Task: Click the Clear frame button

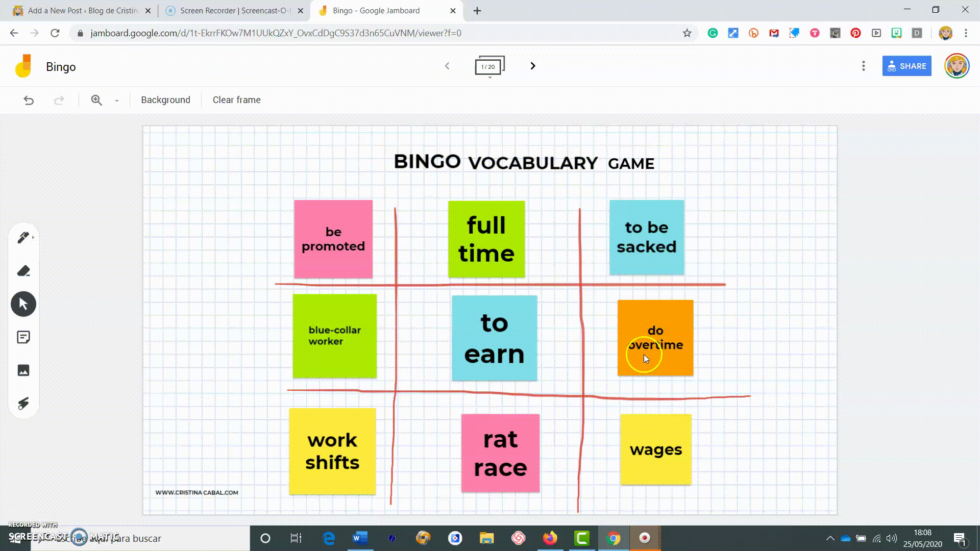Action: (x=236, y=99)
